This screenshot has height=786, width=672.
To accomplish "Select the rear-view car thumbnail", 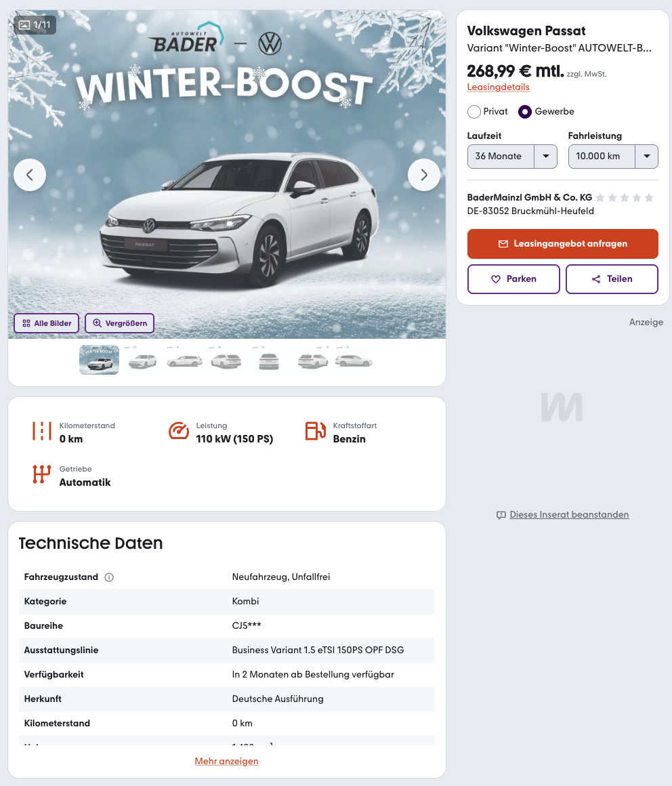I will (x=269, y=360).
